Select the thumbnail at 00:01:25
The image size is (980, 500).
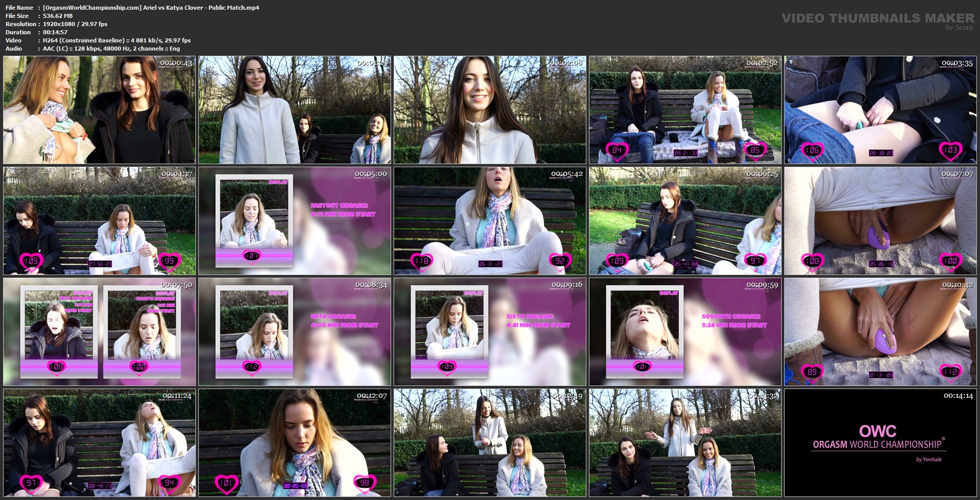pos(294,110)
